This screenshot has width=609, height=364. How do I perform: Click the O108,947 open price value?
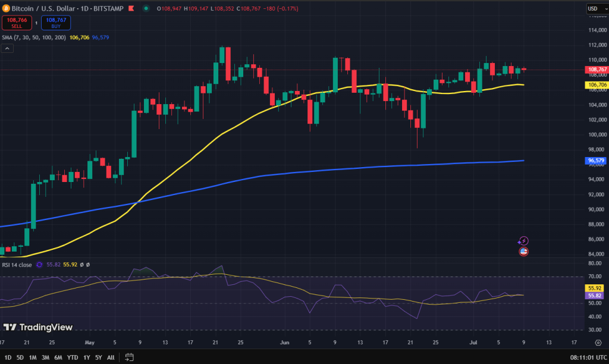[169, 8]
